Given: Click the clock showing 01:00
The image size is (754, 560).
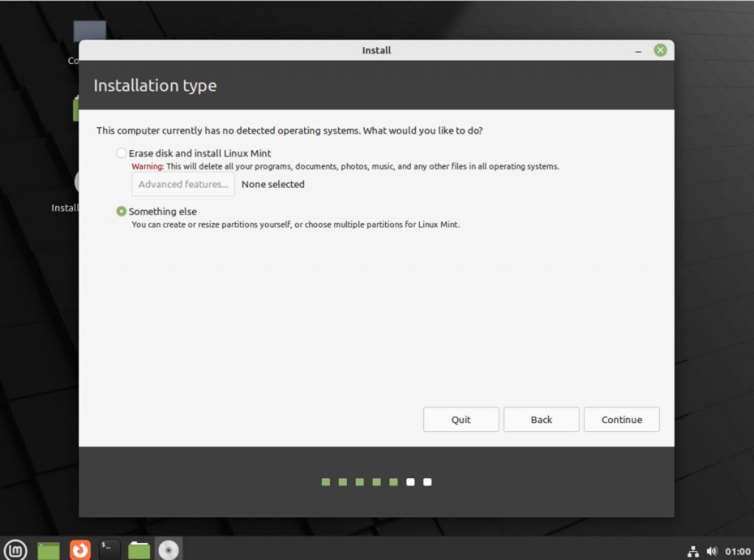Looking at the screenshot, I should click(737, 550).
